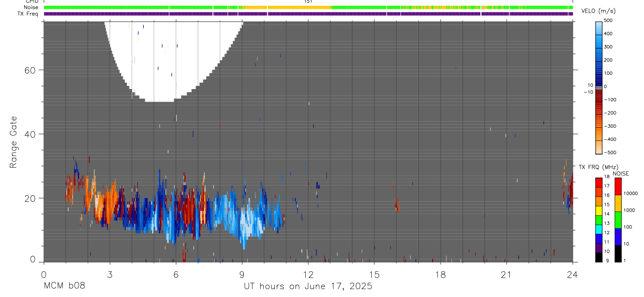The height and width of the screenshot is (297, 644).
Task: Pick the green 13-14 MHz frequency swatch
Action: pyautogui.click(x=598, y=220)
